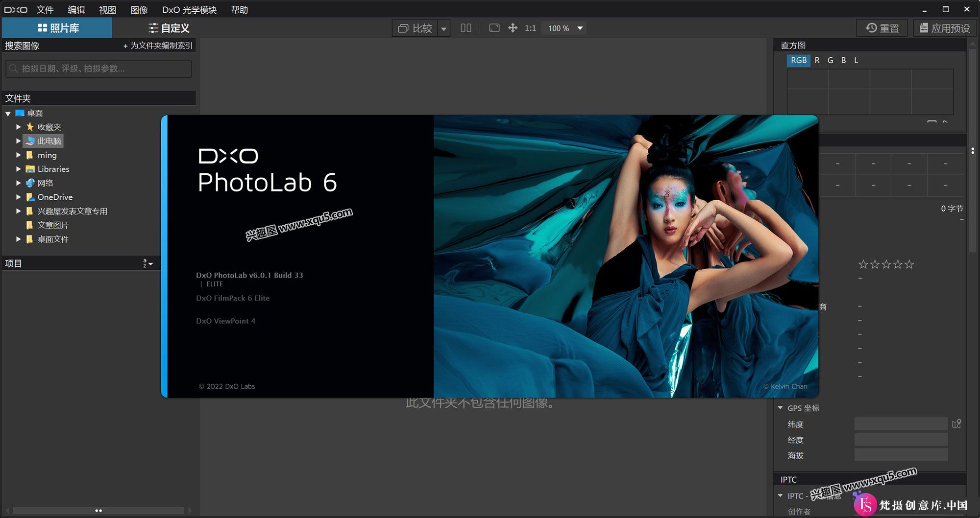
Task: Expand the 网络 node arrow
Action: click(18, 183)
